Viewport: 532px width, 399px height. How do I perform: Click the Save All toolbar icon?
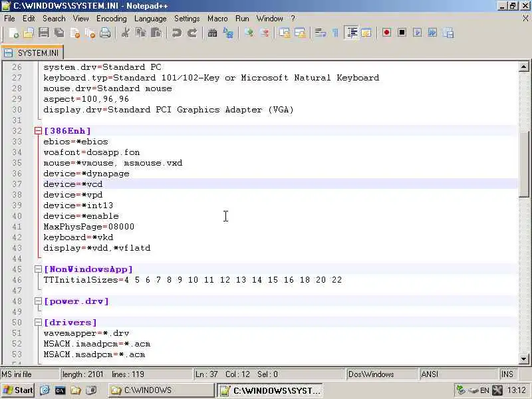click(59, 33)
